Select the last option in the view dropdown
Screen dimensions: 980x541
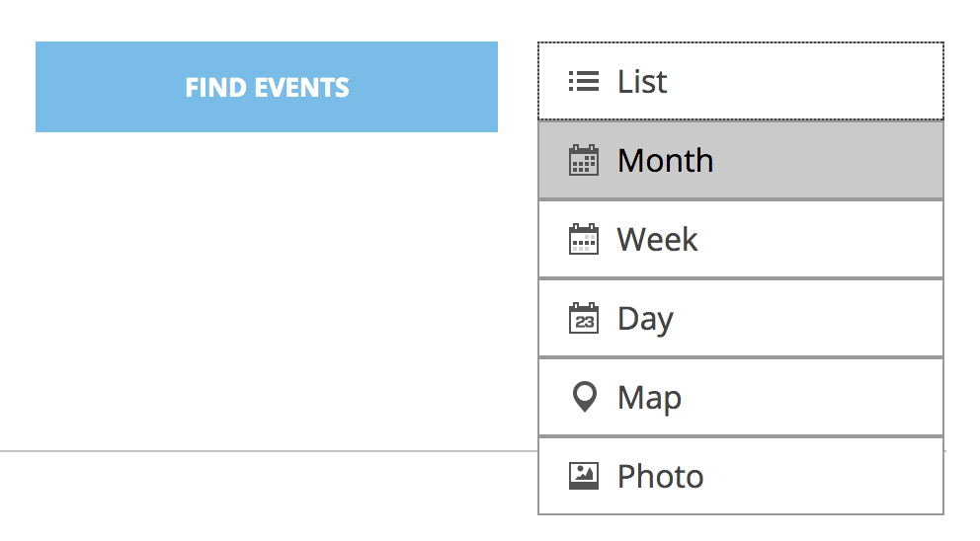pos(741,476)
